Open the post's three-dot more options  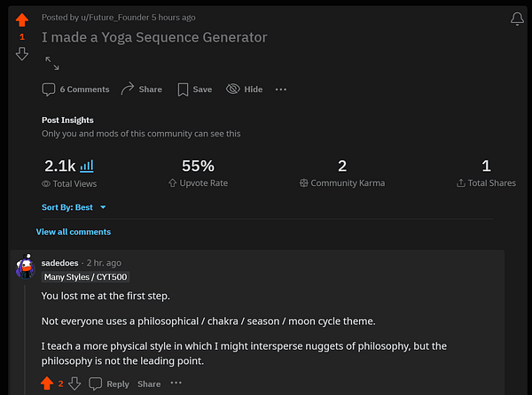281,89
